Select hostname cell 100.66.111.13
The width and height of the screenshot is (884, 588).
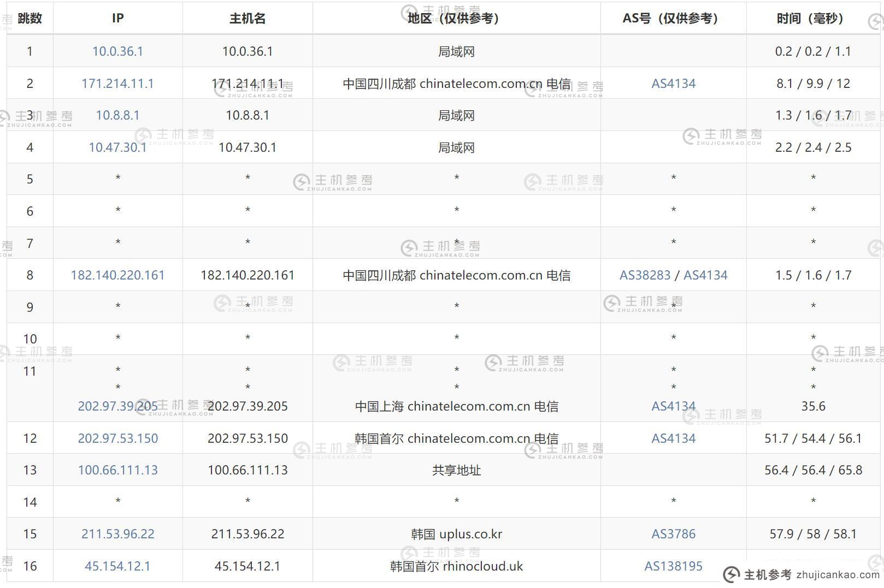[x=247, y=470]
